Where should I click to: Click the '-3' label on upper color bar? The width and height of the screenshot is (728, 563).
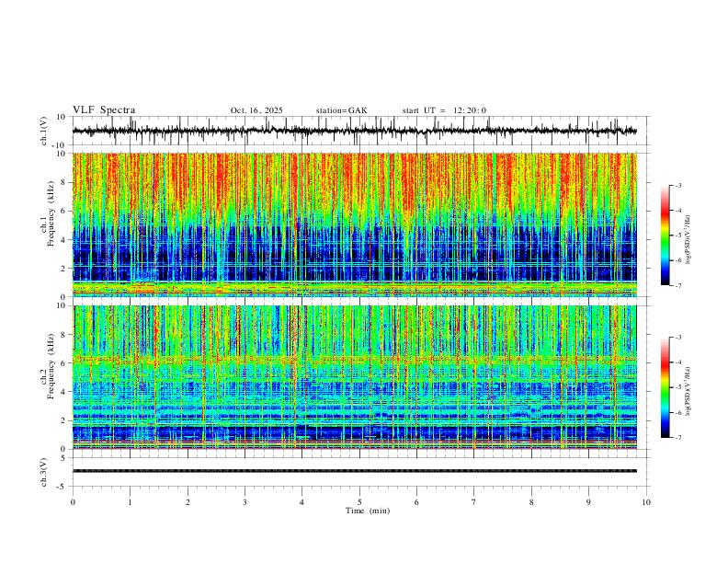678,185
